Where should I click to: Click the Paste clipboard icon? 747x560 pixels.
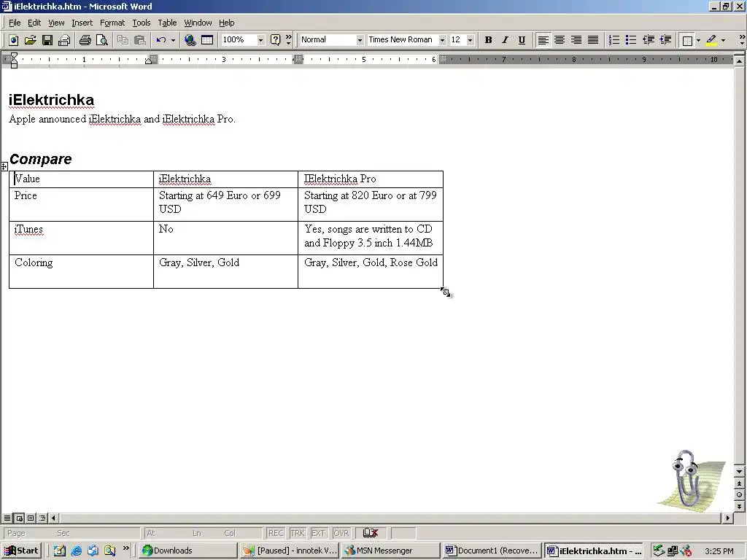coord(140,40)
